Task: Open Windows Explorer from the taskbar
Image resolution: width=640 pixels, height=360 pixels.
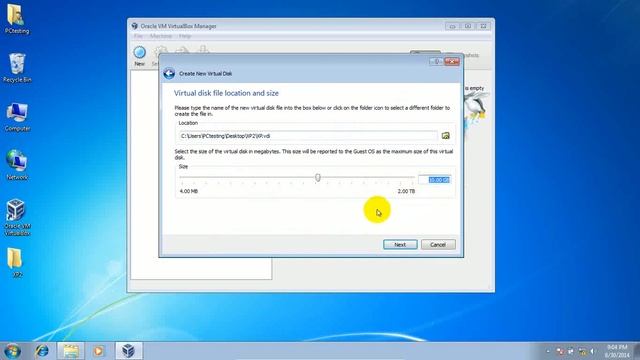Action: [71, 351]
